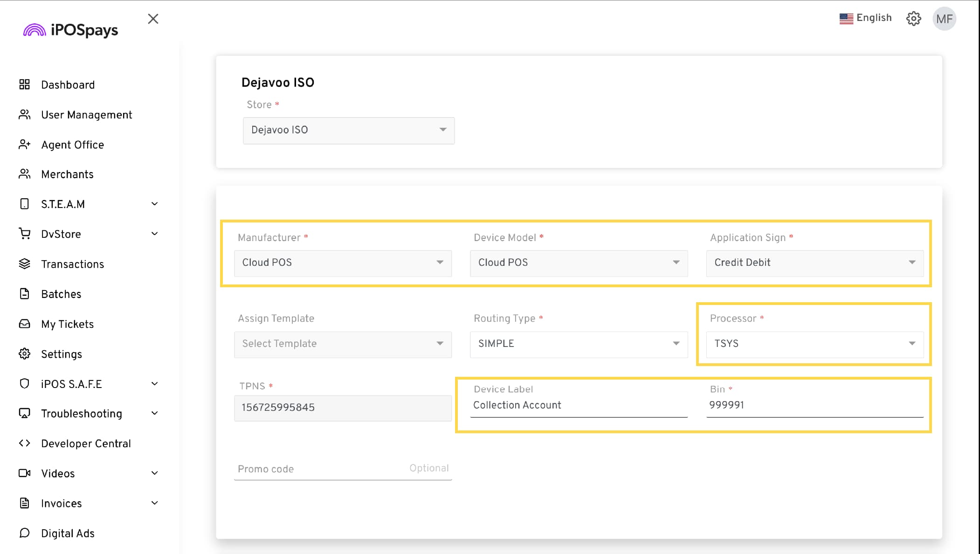Expand the DvStore sidebar section
The image size is (980, 554).
click(x=154, y=234)
